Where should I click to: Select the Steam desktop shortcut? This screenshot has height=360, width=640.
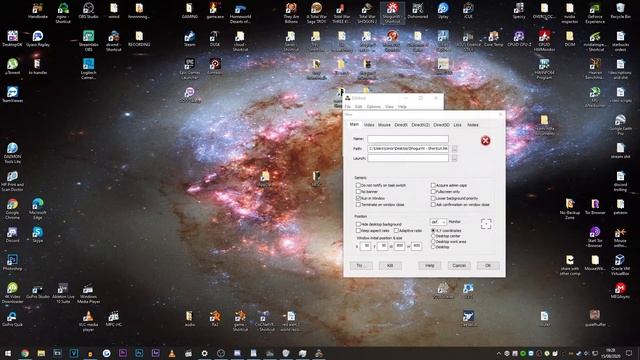pyautogui.click(x=189, y=39)
